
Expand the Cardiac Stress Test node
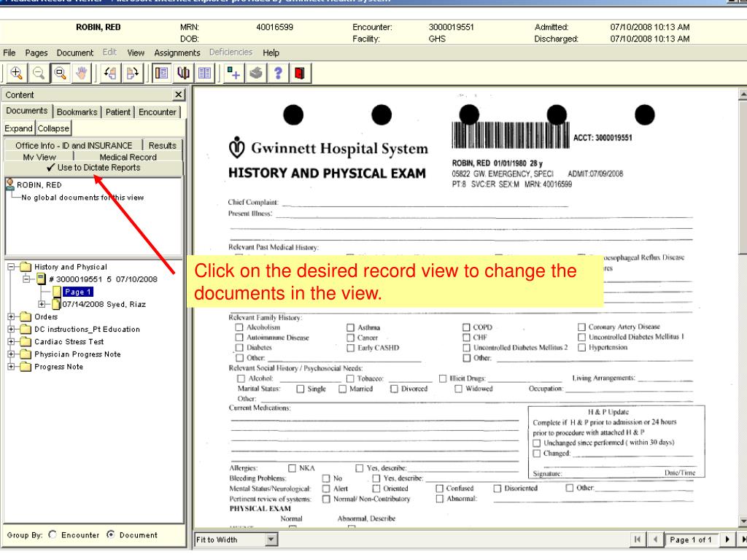11,341
